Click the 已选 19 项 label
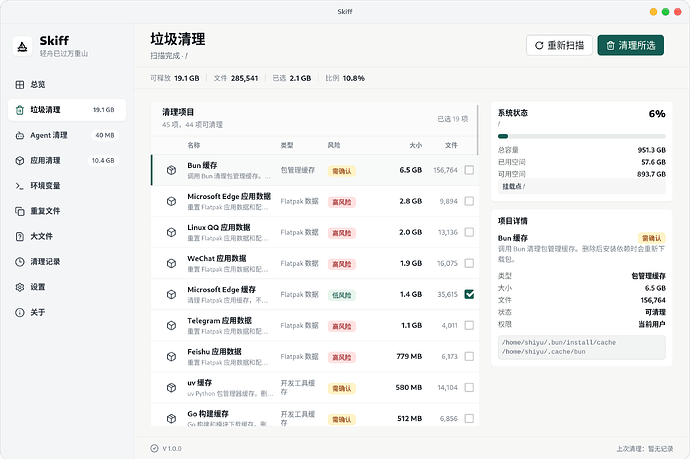The height and width of the screenshot is (459, 690). [453, 119]
